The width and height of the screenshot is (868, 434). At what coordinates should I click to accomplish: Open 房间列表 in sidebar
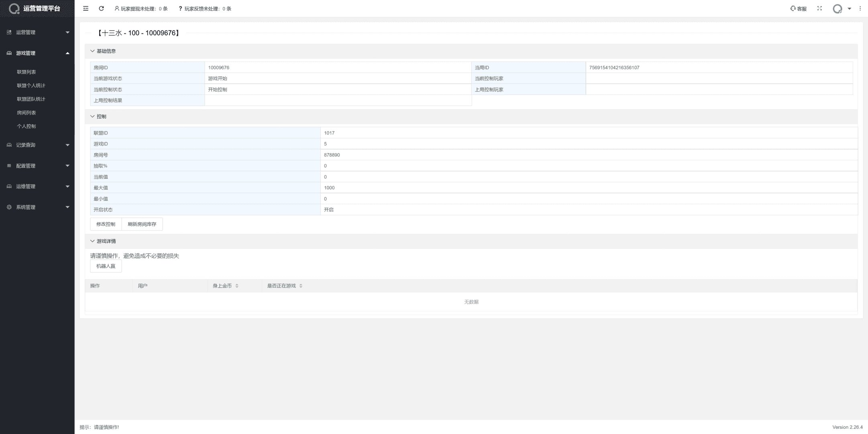click(x=26, y=113)
